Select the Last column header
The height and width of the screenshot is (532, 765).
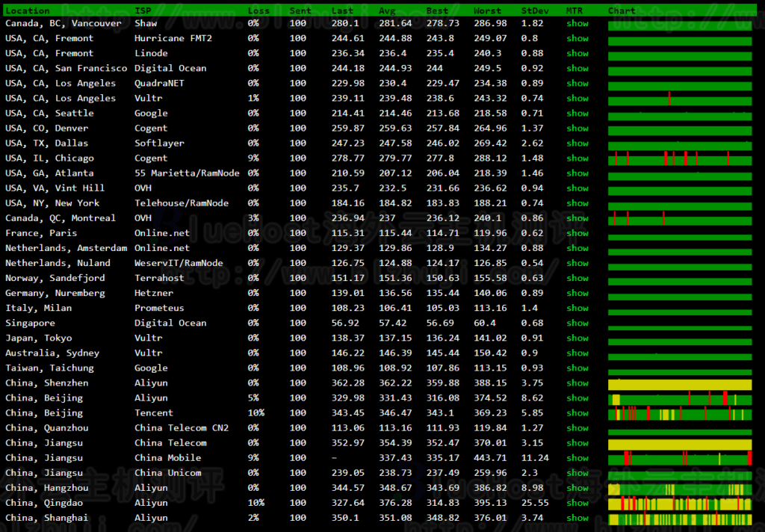pos(342,10)
